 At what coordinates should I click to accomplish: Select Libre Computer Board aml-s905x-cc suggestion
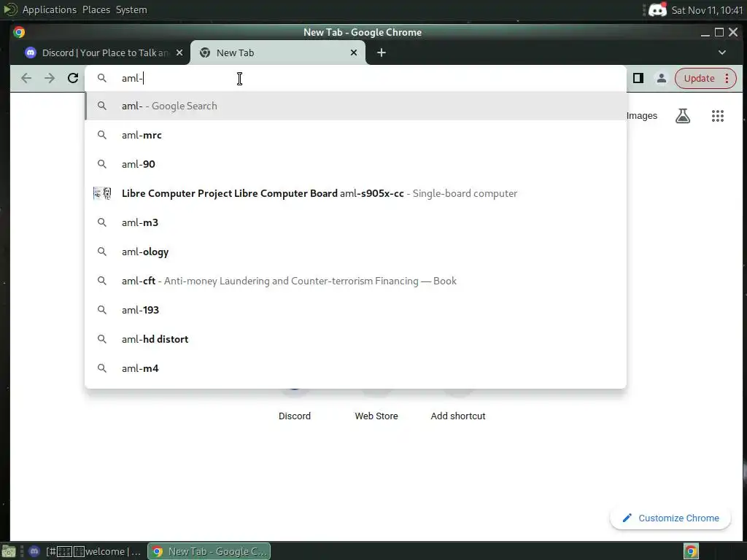(x=355, y=193)
